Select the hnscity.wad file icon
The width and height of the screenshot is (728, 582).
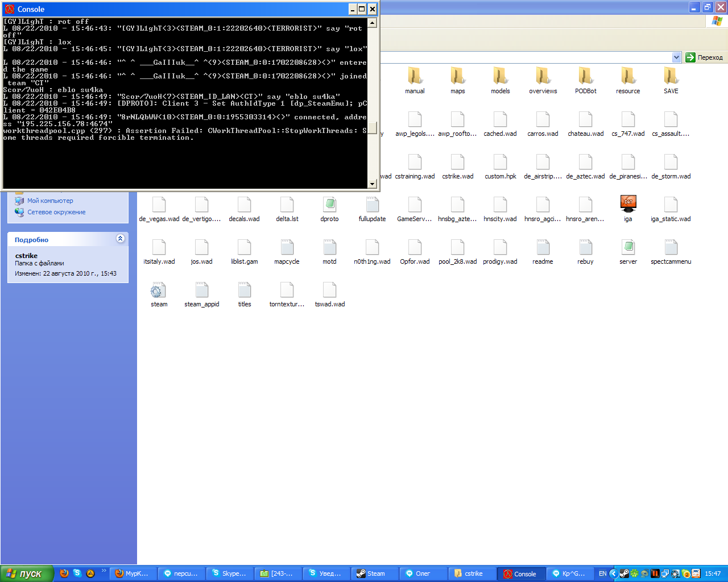pos(500,204)
